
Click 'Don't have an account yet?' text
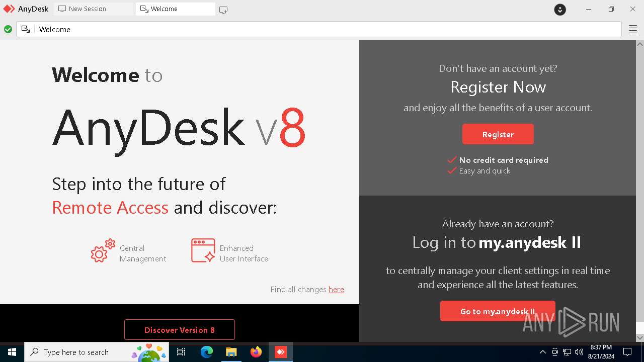(498, 68)
